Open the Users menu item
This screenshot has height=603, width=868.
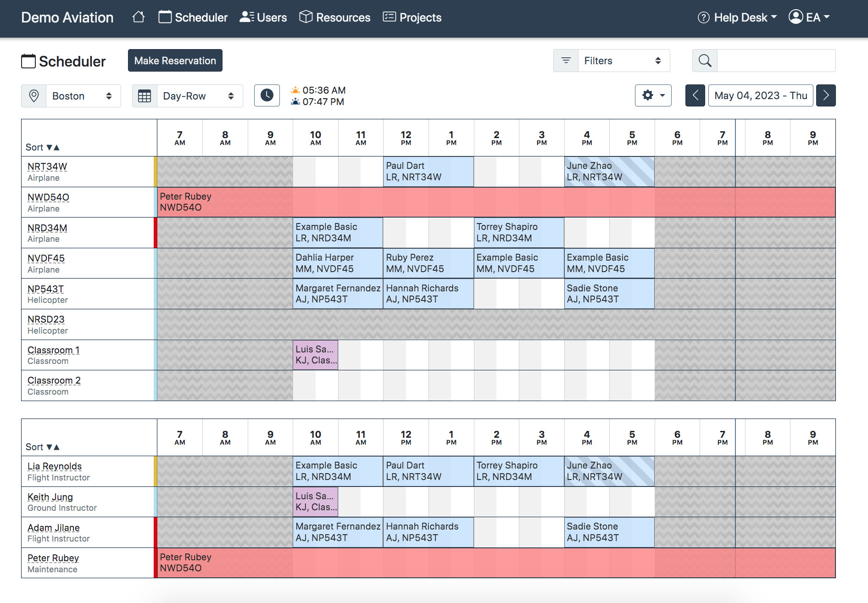pos(263,17)
